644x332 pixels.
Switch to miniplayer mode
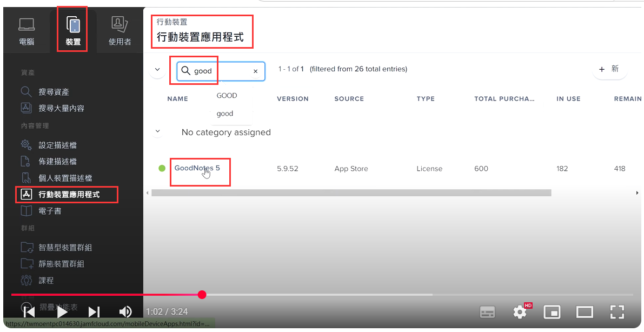pyautogui.click(x=552, y=312)
